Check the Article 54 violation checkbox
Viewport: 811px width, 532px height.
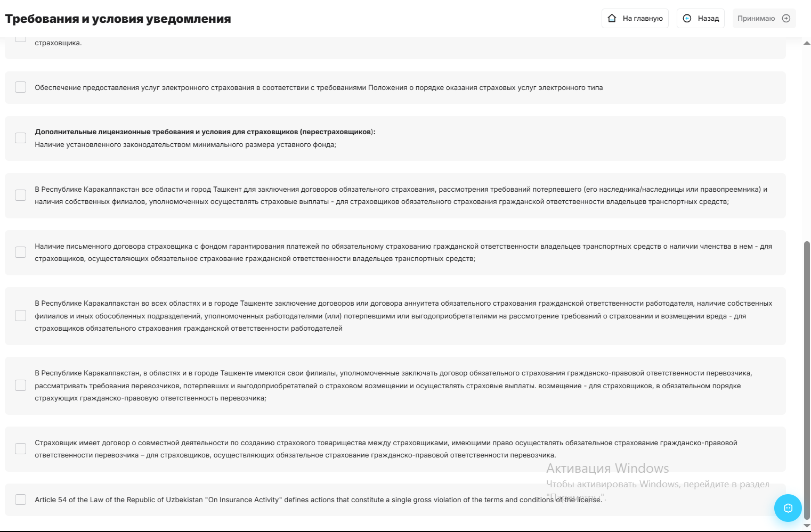[x=21, y=500]
